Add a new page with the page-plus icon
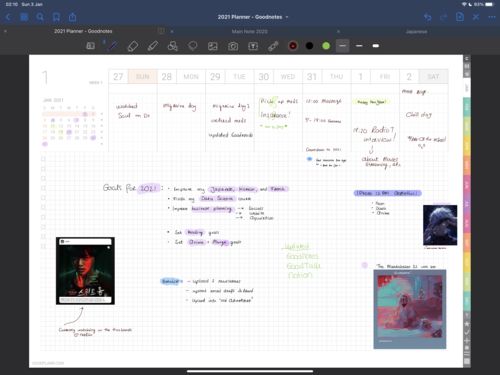 [x=460, y=17]
